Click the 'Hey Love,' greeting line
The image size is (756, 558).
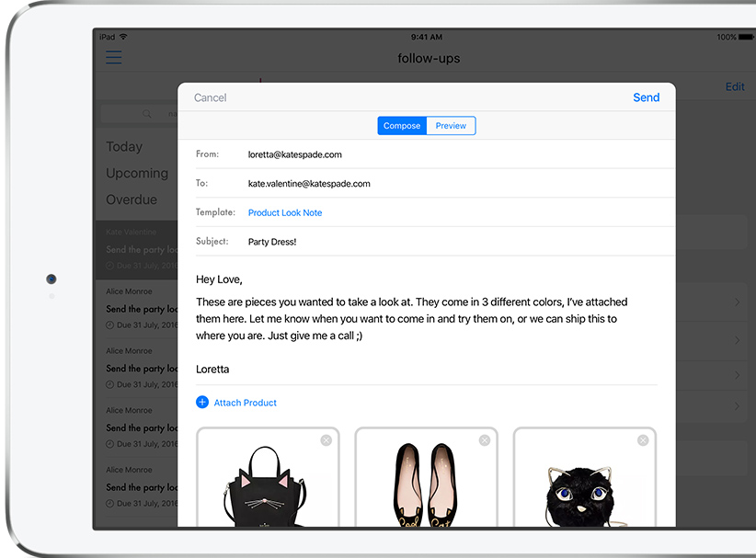coord(219,279)
